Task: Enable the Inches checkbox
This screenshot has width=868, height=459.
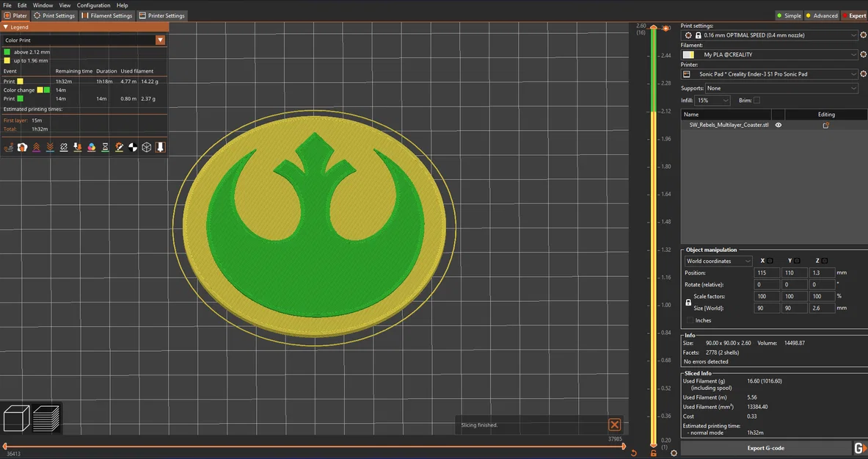Action: click(690, 320)
